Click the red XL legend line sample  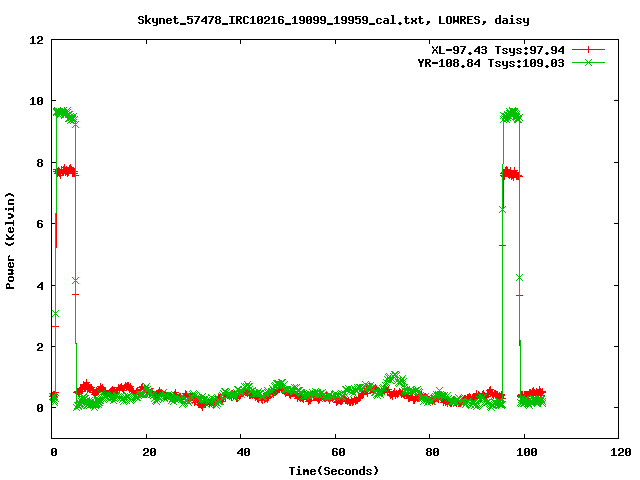[x=588, y=50]
